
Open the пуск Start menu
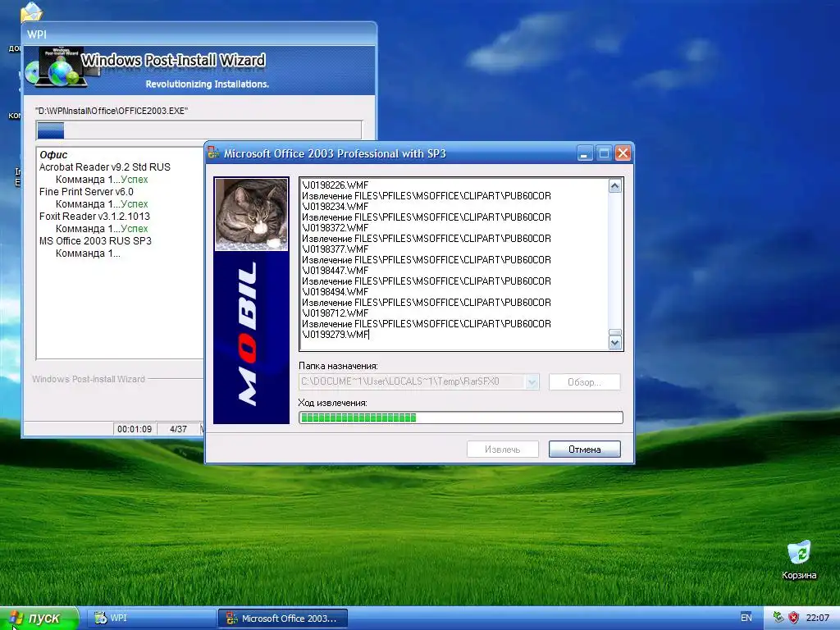39,619
